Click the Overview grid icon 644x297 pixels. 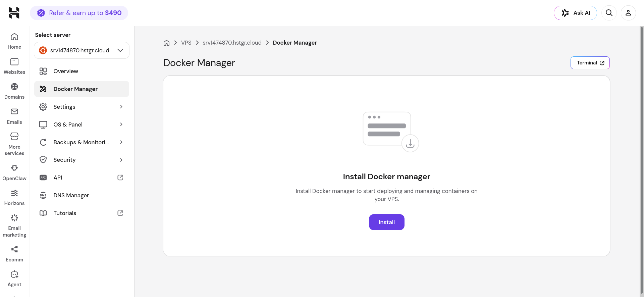click(43, 71)
